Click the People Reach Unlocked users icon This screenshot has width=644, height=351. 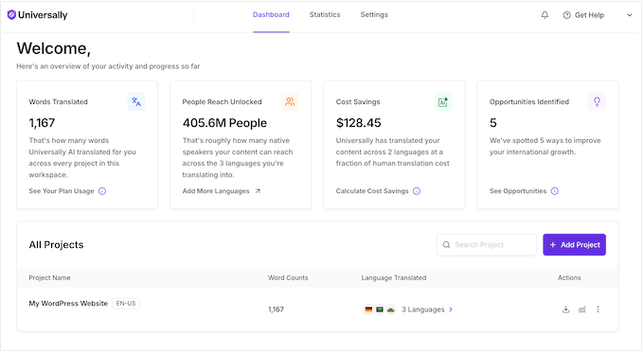pyautogui.click(x=290, y=102)
